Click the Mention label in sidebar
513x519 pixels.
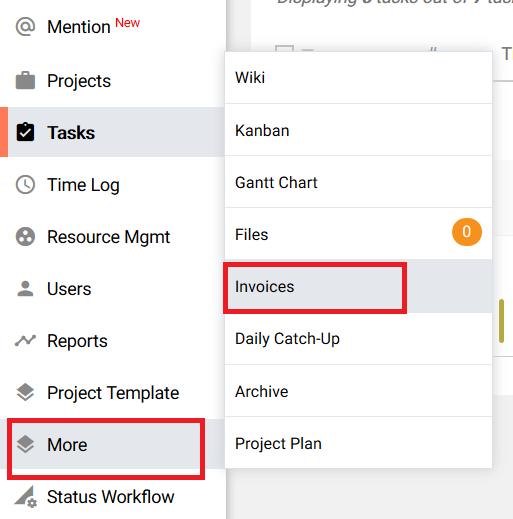click(x=79, y=27)
